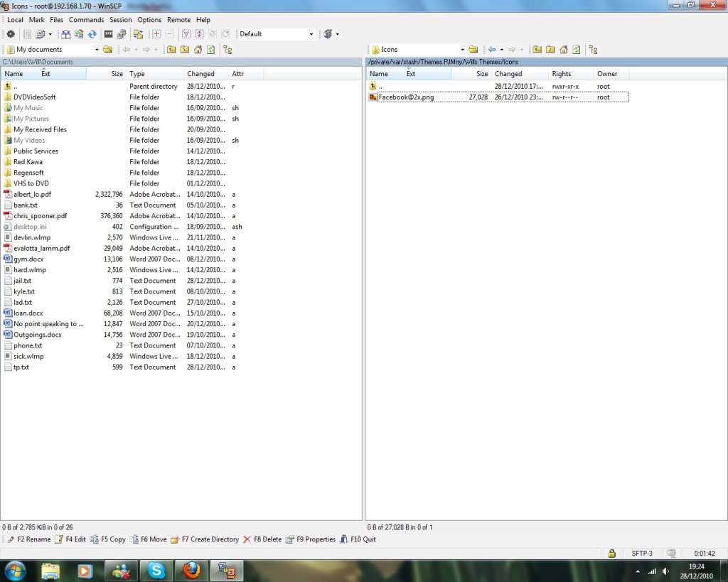This screenshot has height=582, width=728.
Task: Refresh the local panel
Action: click(210, 49)
